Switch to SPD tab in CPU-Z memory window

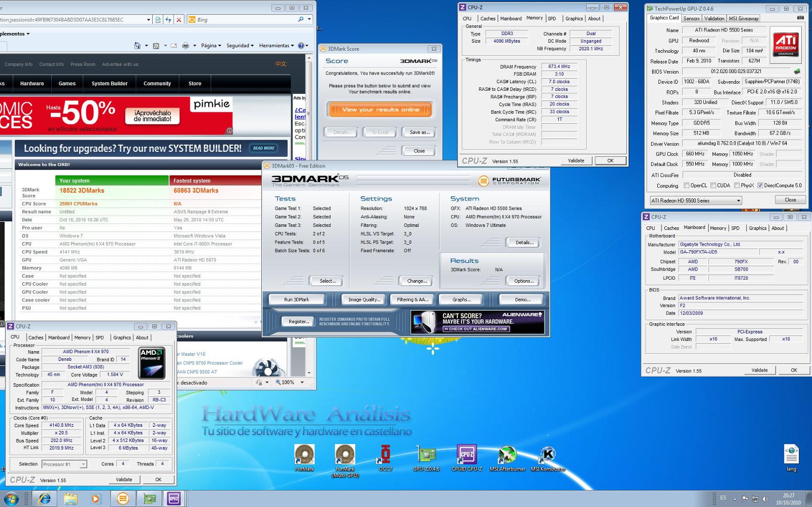pyautogui.click(x=552, y=18)
